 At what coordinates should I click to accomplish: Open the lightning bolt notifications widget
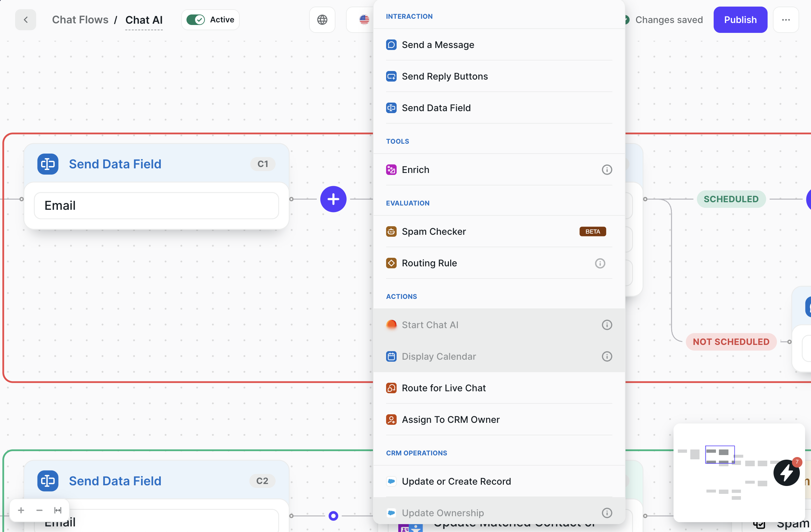[x=786, y=473]
